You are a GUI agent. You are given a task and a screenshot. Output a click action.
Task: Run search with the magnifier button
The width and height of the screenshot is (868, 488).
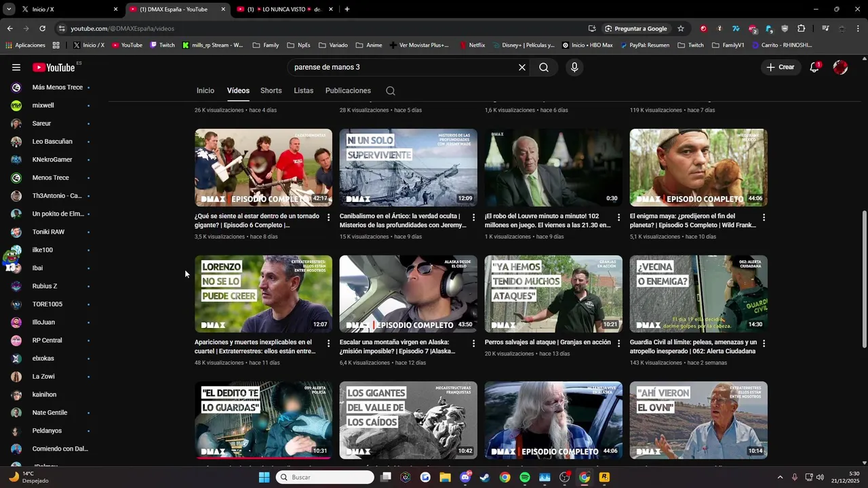point(544,67)
